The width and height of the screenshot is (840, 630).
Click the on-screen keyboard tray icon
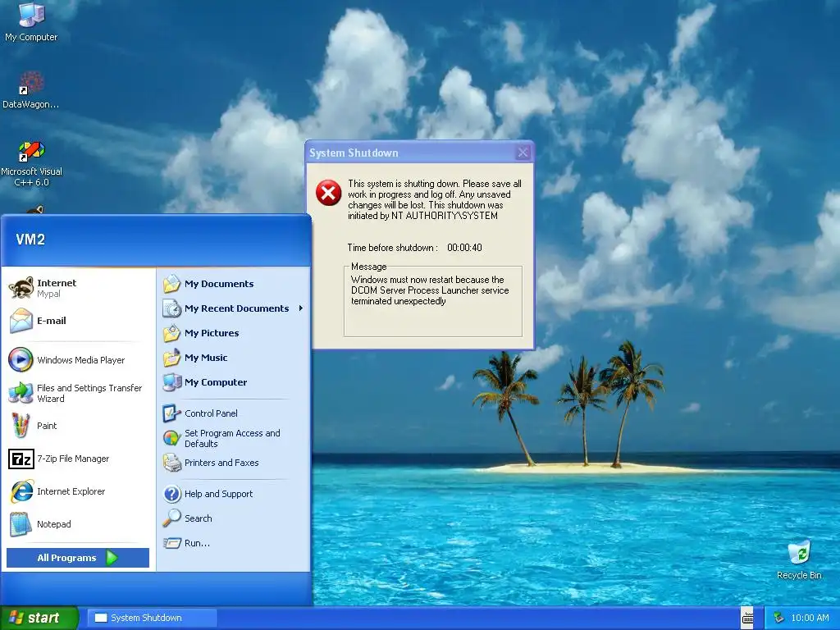(747, 618)
